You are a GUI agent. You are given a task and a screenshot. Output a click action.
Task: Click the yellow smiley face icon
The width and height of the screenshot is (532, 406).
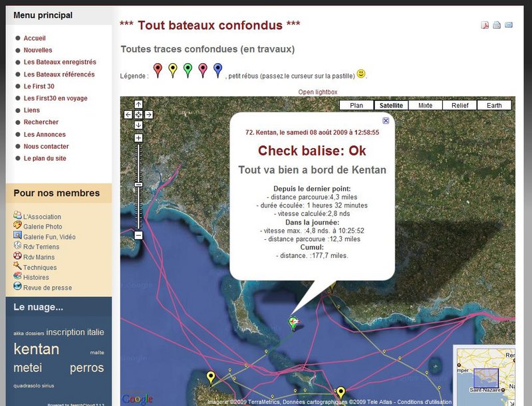tap(361, 73)
